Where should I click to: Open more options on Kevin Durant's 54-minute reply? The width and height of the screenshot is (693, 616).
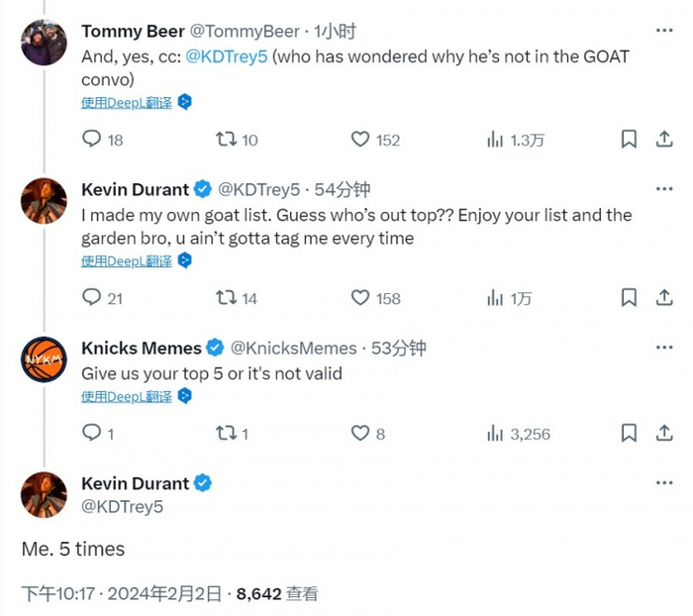coord(663,189)
